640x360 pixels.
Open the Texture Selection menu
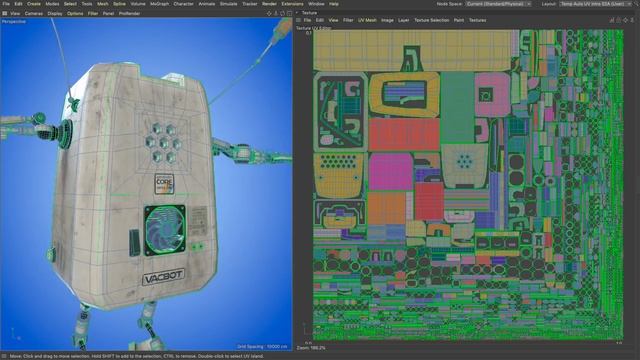(432, 20)
